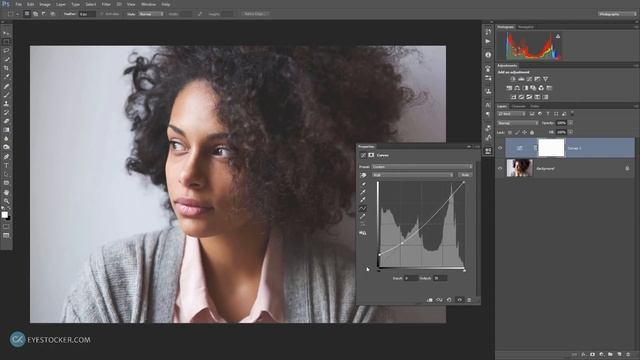Screen dimensions: 640x360
Task: Select the Zoom tool in the toolbox
Action: tap(6, 201)
